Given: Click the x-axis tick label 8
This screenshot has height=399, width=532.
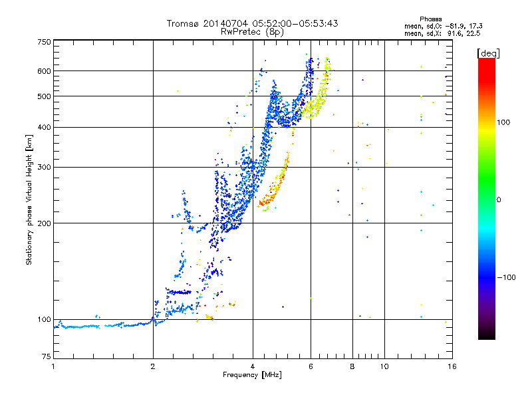Looking at the screenshot, I should [x=352, y=366].
